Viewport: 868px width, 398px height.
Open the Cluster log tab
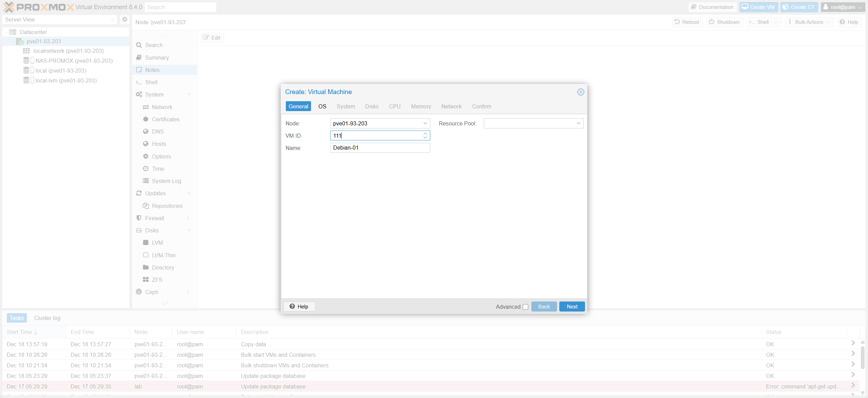point(47,318)
